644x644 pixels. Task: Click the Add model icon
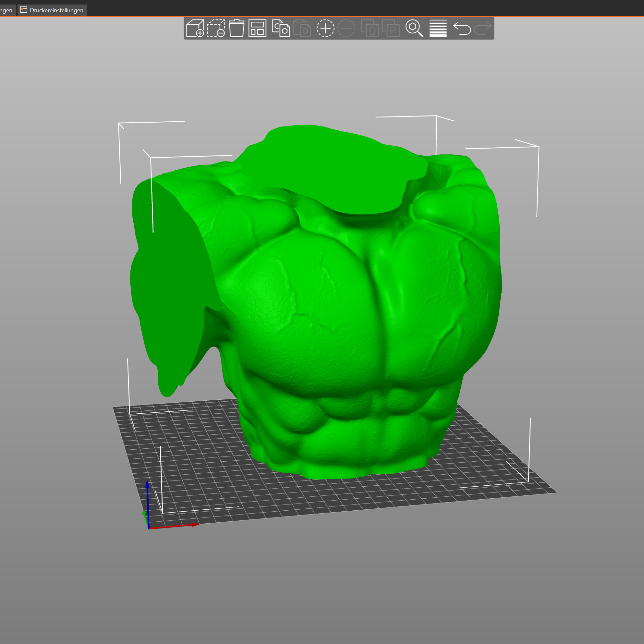tap(195, 28)
